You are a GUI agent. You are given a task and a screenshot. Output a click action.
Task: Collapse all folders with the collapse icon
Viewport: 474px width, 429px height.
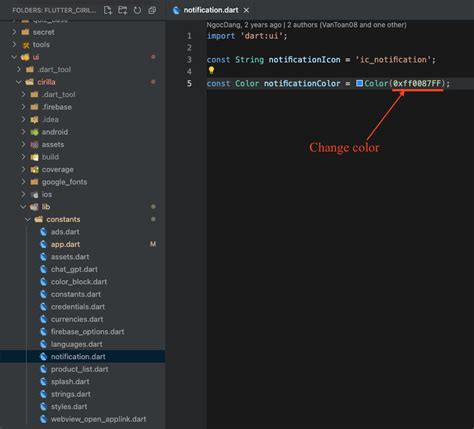[152, 10]
